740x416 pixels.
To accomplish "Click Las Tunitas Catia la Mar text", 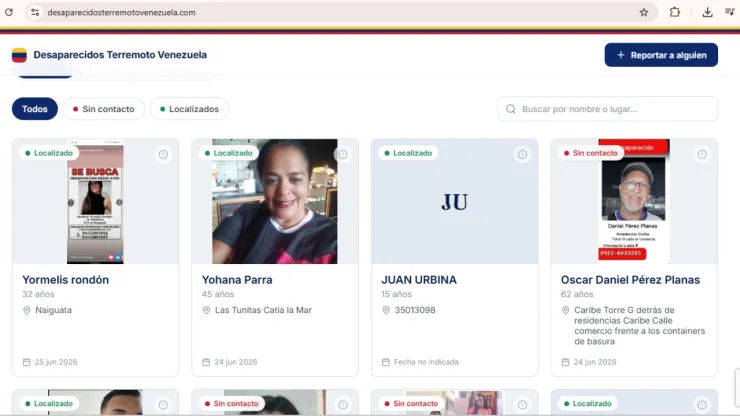I will point(263,310).
